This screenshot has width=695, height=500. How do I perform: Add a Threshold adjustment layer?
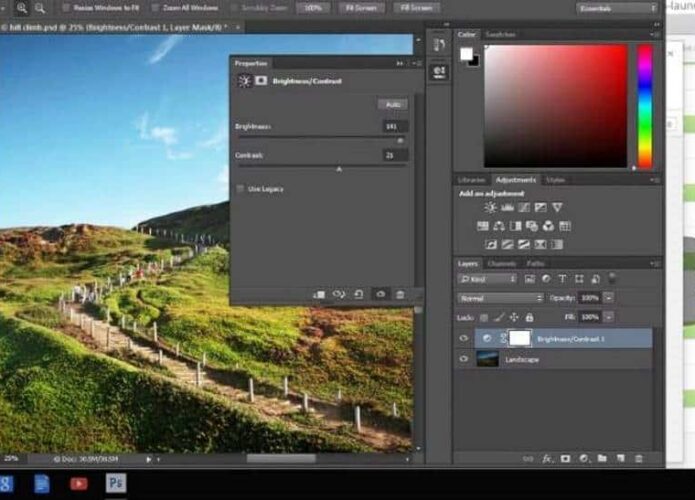(x=523, y=244)
